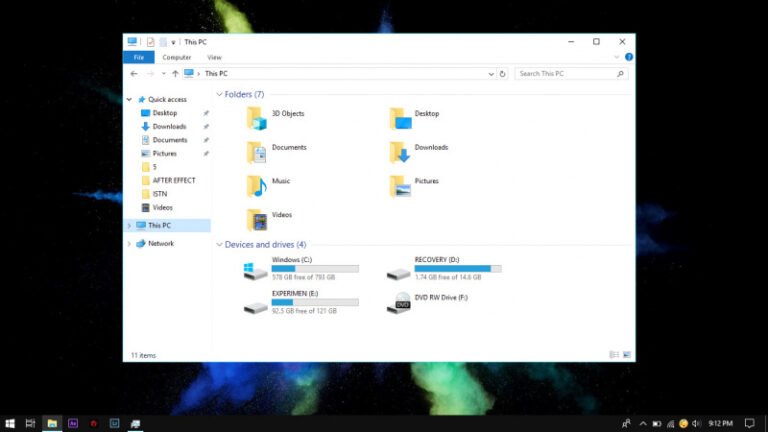Switch to details view in status bar
The image size is (768, 432).
[x=614, y=354]
